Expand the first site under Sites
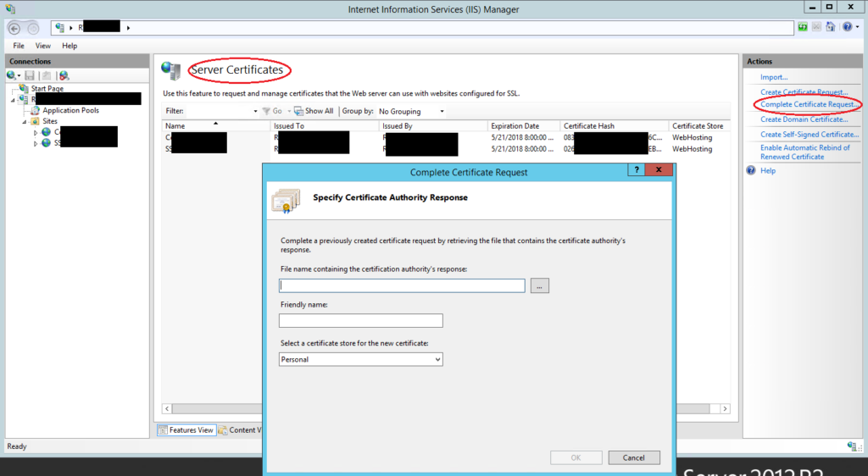 [x=36, y=133]
